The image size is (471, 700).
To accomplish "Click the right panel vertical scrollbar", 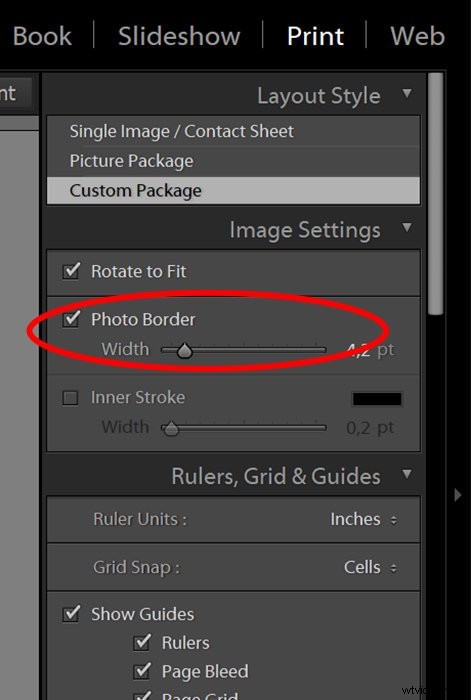I will (436, 194).
